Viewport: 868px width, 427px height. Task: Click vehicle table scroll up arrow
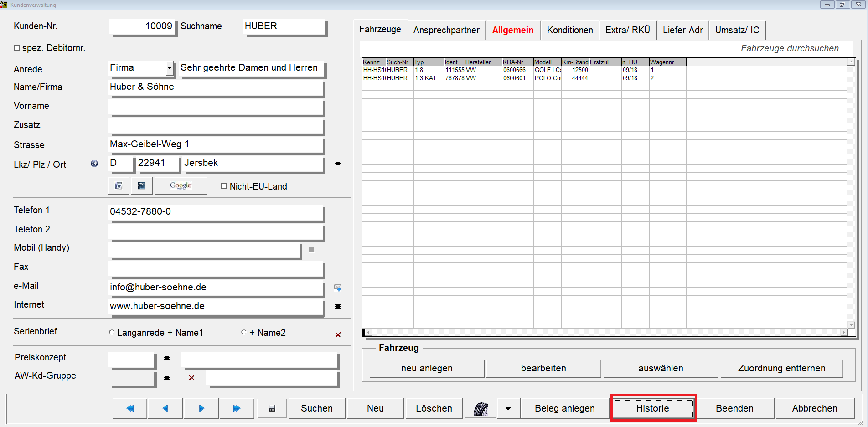coord(851,62)
